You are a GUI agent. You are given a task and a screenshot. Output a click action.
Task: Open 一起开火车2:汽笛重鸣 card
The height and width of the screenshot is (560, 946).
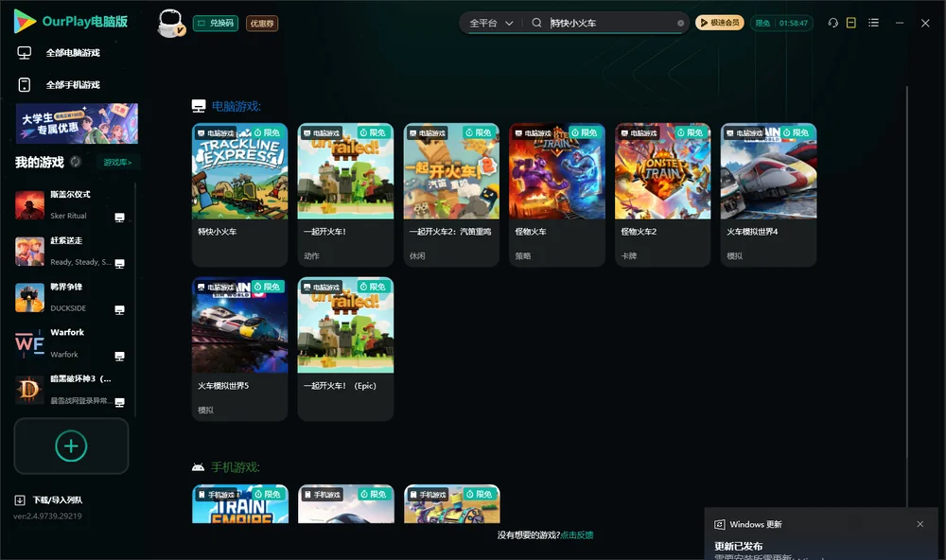click(x=451, y=194)
